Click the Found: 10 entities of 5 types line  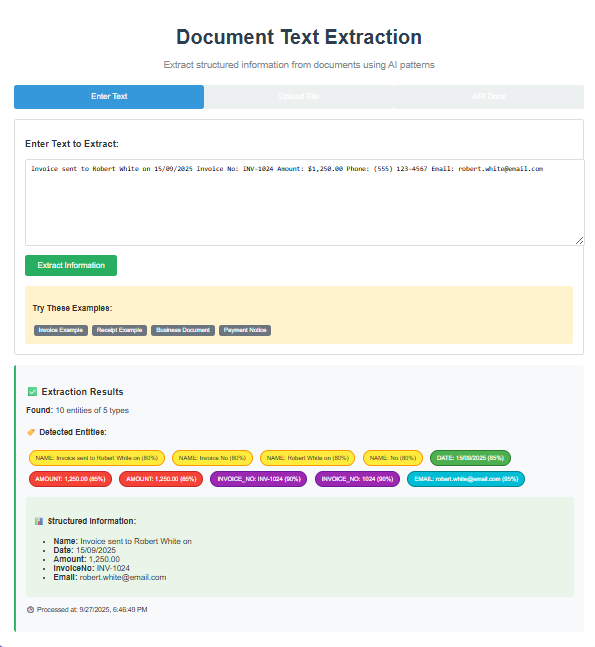(x=78, y=410)
